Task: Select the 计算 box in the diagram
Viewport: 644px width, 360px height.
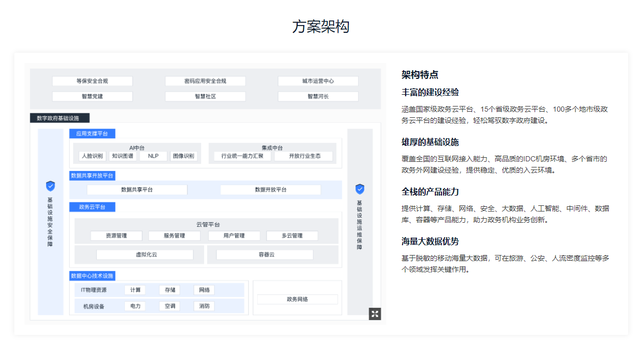Action: pyautogui.click(x=135, y=290)
